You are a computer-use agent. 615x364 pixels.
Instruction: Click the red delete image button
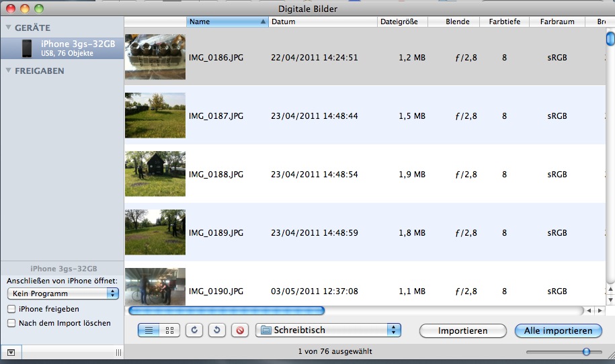coord(239,330)
